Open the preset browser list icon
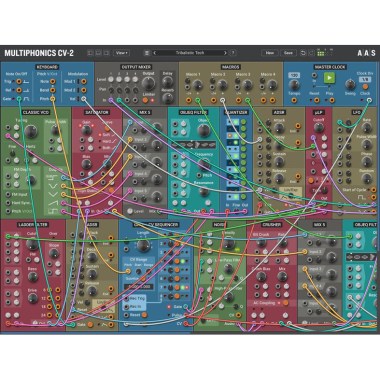Screen dimensions: 380x380 click(147, 53)
